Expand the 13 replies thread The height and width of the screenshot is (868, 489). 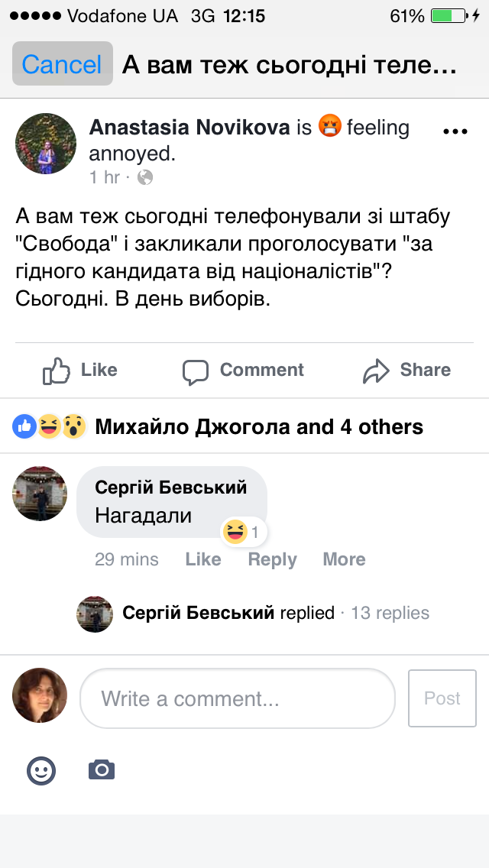point(390,613)
